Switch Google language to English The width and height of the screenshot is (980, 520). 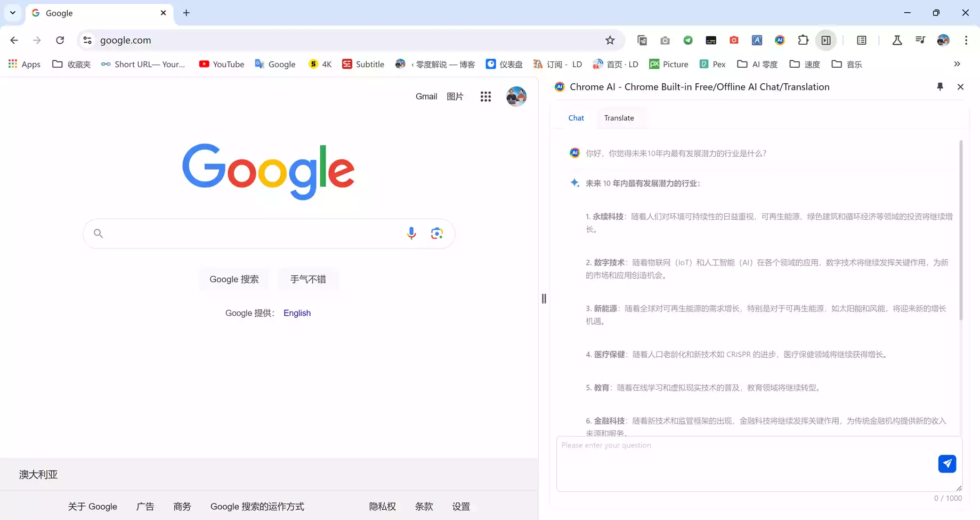pyautogui.click(x=297, y=313)
